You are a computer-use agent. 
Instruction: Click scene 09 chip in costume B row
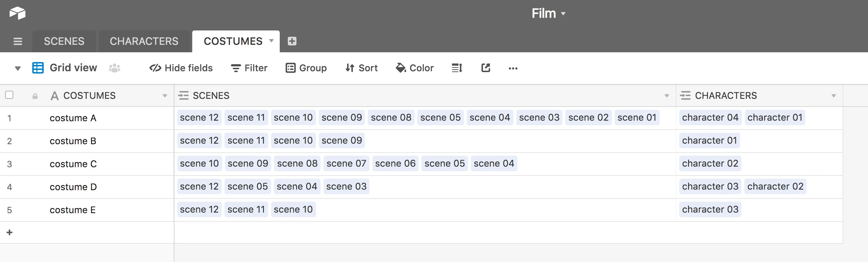[x=342, y=140]
